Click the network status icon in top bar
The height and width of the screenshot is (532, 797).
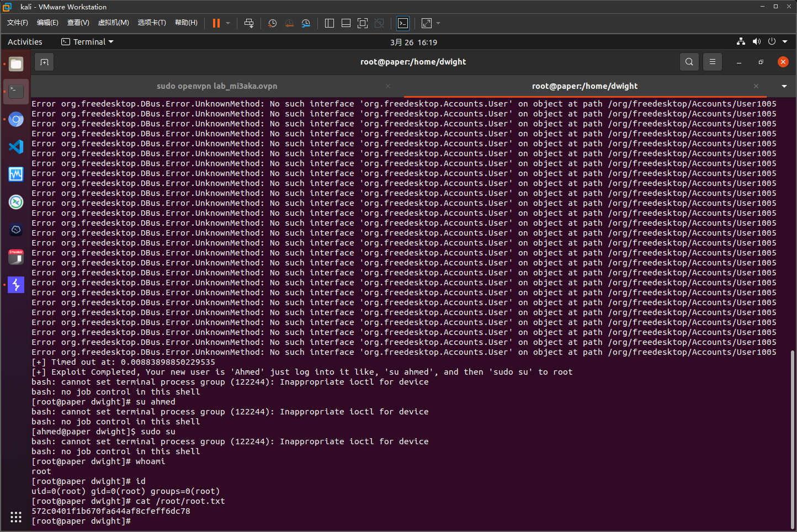pos(741,41)
